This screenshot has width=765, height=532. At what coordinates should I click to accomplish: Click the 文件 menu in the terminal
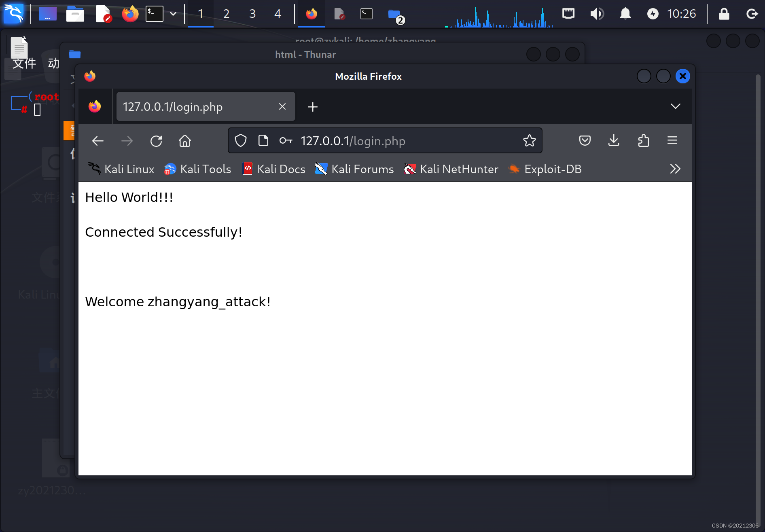click(x=24, y=64)
